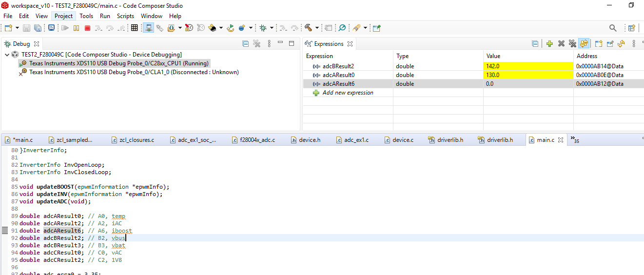
Task: Show the hidden editor tabs list (35)
Action: pyautogui.click(x=574, y=140)
